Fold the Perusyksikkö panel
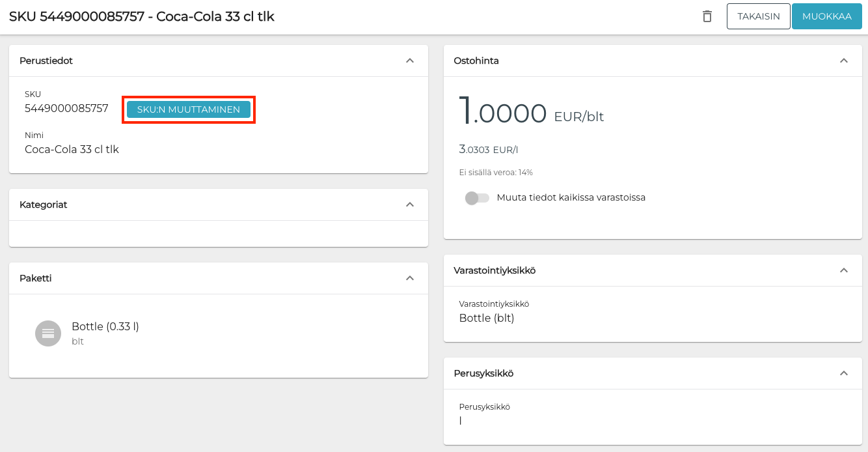Image resolution: width=868 pixels, height=452 pixels. click(844, 373)
